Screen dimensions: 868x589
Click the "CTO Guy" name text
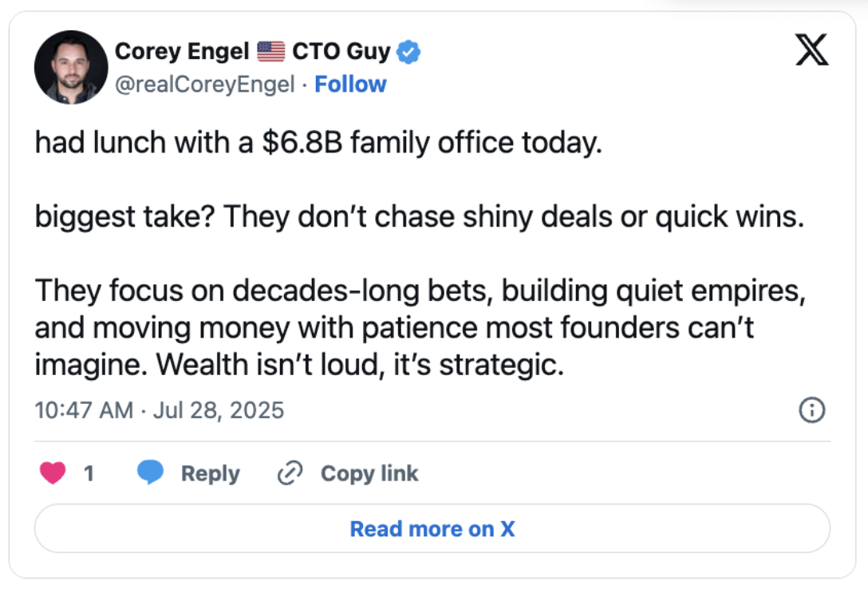click(x=341, y=53)
